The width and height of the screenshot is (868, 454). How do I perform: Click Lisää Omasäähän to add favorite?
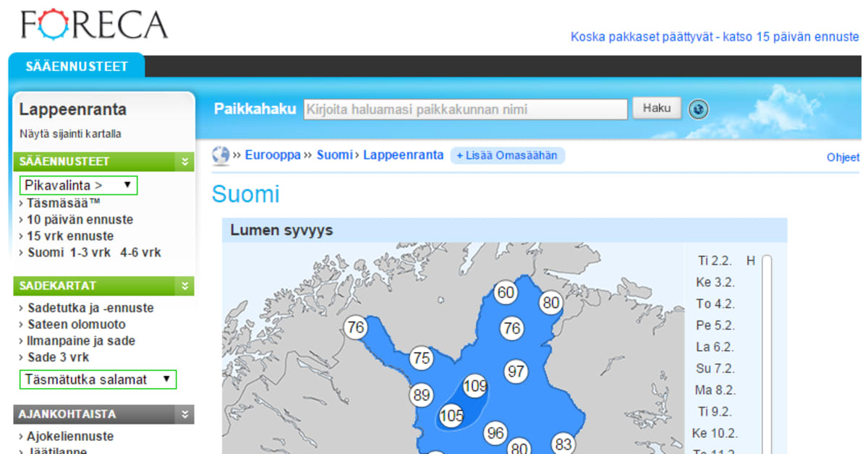[x=508, y=155]
